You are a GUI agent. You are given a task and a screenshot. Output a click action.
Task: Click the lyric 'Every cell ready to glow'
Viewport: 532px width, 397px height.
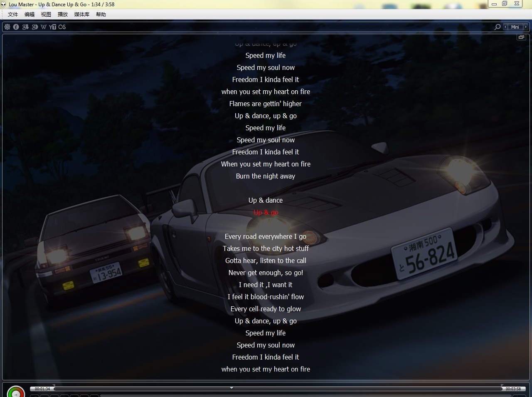[x=266, y=309]
